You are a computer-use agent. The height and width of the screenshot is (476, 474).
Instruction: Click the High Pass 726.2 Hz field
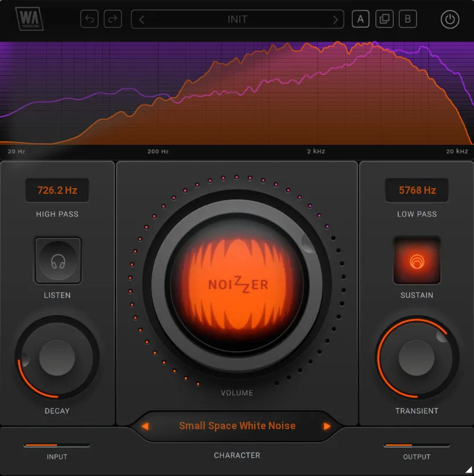coord(57,190)
